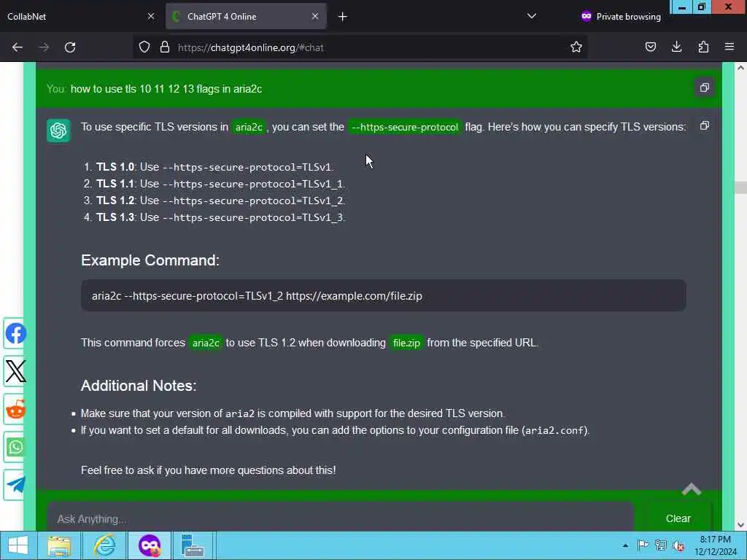Screen dimensions: 747x560
Task: Open the Server Manager taskbar icon
Action: (193, 545)
